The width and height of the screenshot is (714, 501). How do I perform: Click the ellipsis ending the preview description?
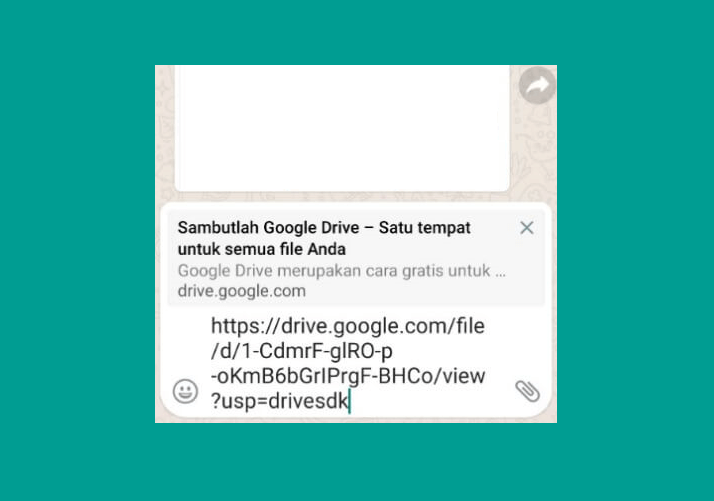click(x=500, y=273)
